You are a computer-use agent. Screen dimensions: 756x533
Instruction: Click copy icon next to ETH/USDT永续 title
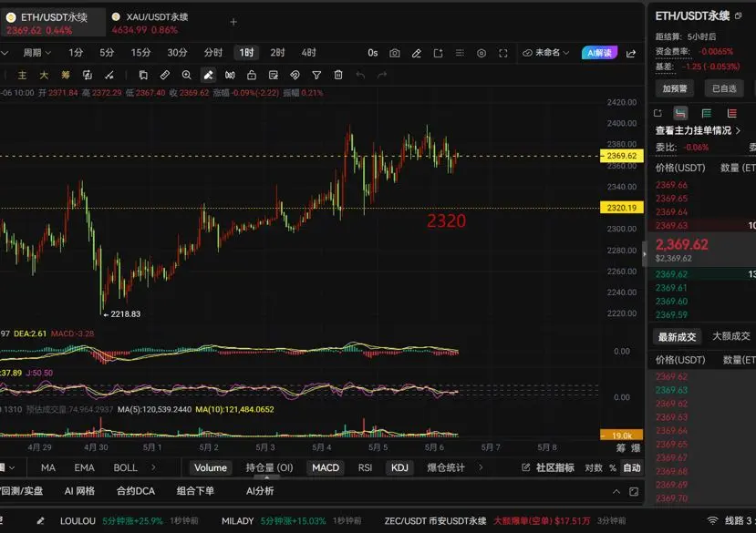(x=738, y=15)
